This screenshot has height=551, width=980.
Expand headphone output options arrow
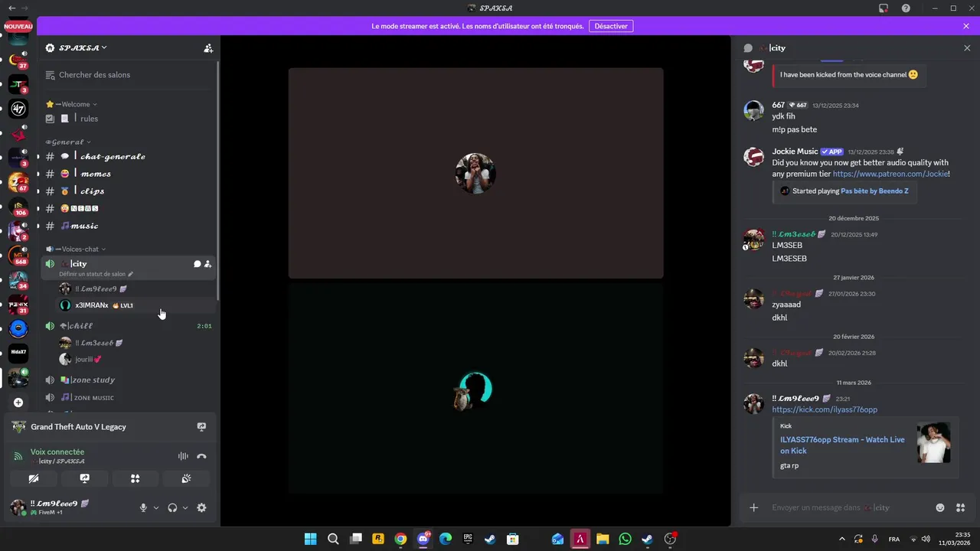[185, 507]
